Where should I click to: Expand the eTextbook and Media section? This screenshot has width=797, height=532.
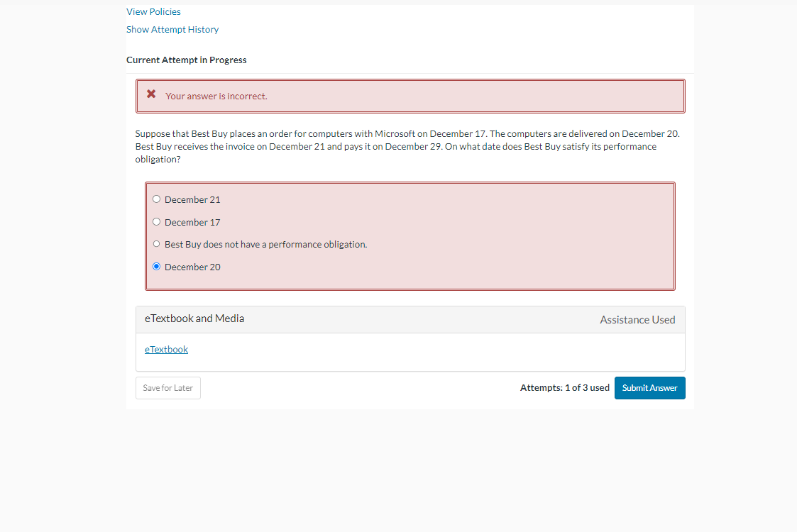coord(194,318)
